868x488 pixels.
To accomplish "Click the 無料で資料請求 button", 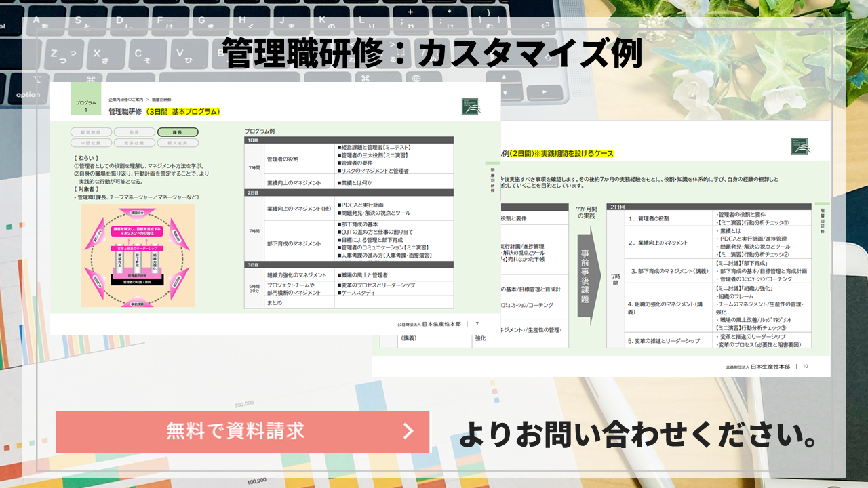I will (x=243, y=431).
